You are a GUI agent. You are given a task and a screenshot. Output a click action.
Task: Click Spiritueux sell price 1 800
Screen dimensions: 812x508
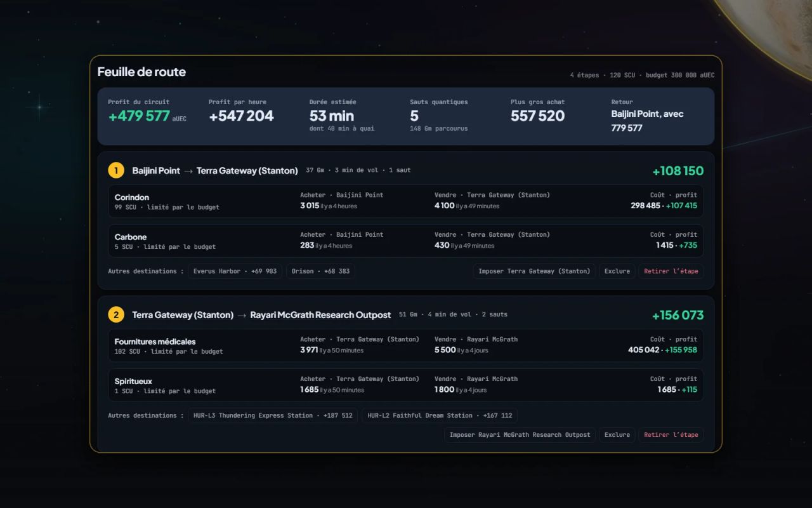[x=444, y=389]
